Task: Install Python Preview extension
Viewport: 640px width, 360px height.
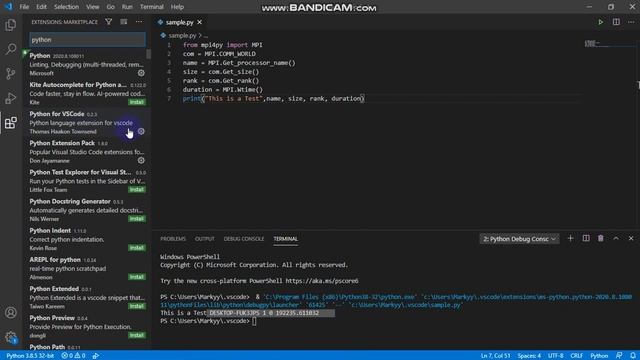Action: point(137,335)
